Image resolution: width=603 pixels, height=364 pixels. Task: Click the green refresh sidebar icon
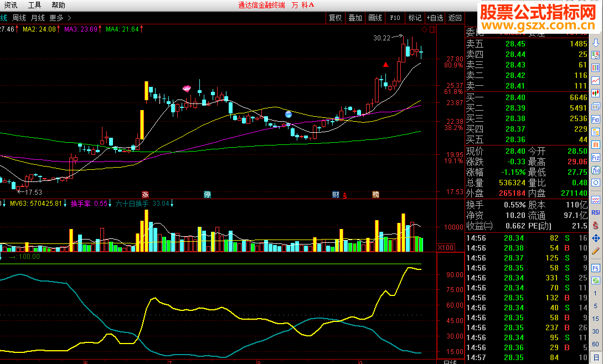coord(596,280)
